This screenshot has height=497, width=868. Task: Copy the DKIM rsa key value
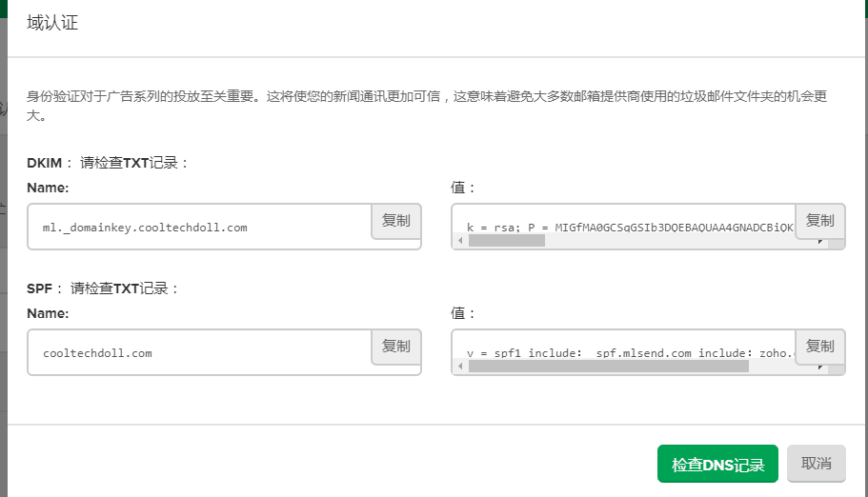(x=819, y=221)
